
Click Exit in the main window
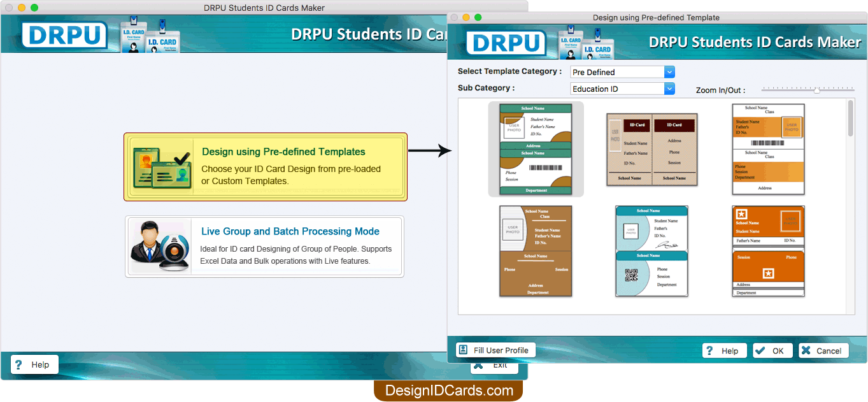pos(494,366)
